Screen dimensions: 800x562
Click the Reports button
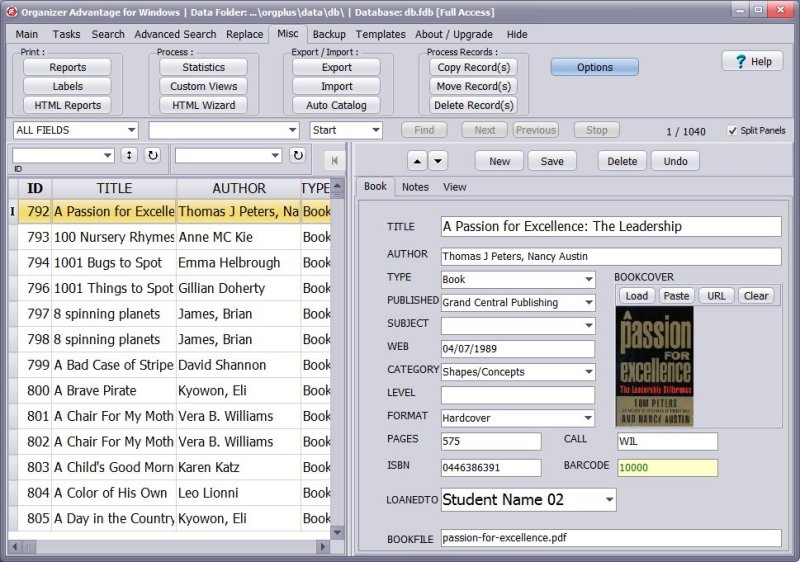pyautogui.click(x=67, y=67)
